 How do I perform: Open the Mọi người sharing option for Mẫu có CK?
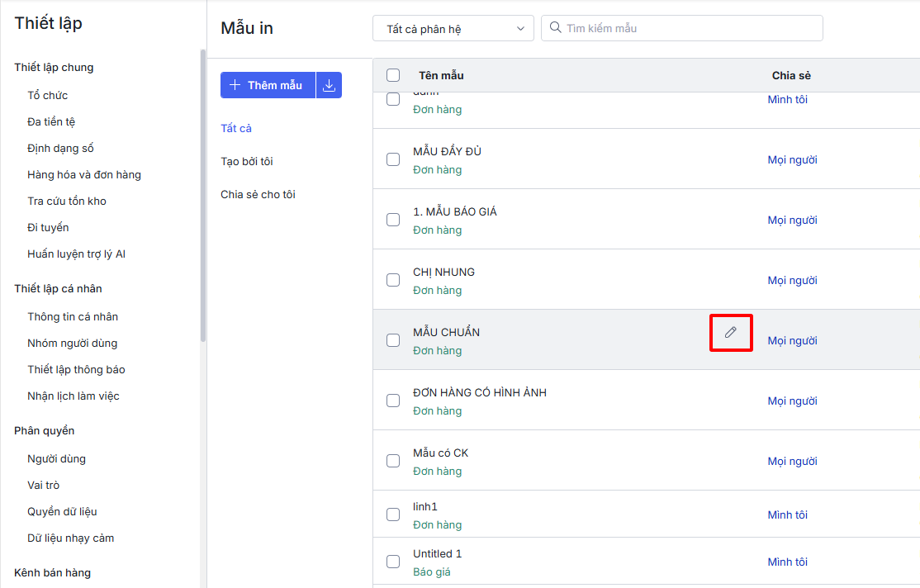point(792,461)
